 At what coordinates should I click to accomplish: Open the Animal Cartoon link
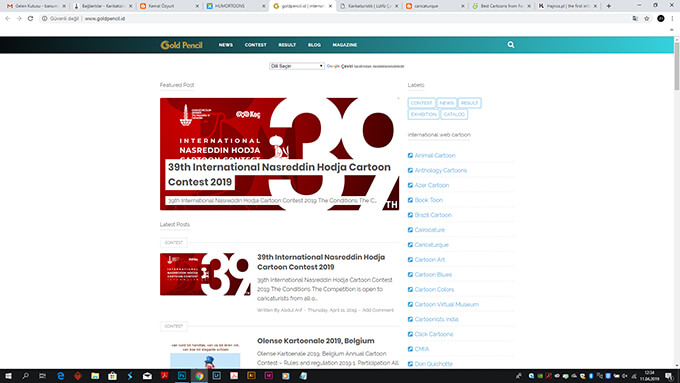[435, 155]
